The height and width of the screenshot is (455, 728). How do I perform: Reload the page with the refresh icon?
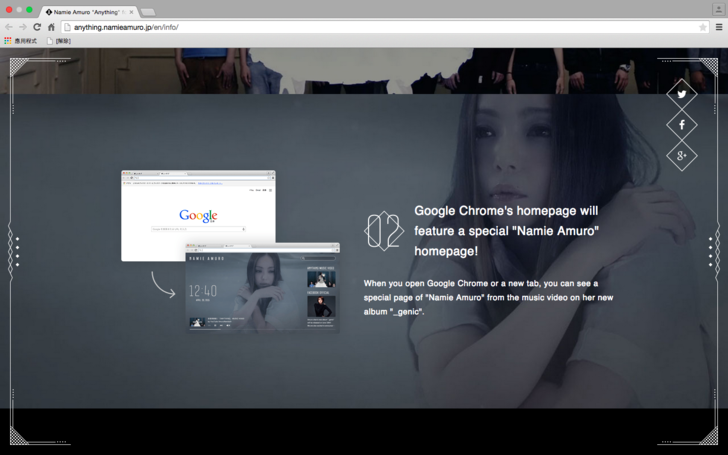[x=37, y=27]
